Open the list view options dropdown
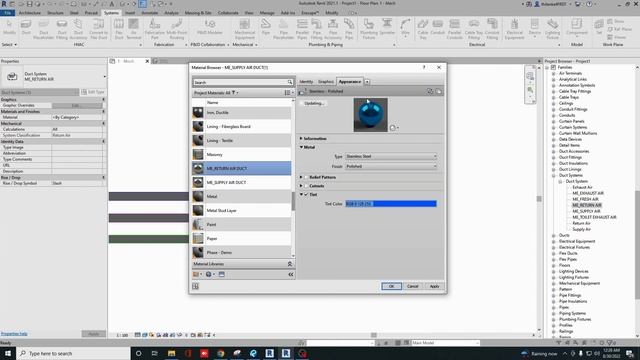The image size is (640, 360). 289,93
